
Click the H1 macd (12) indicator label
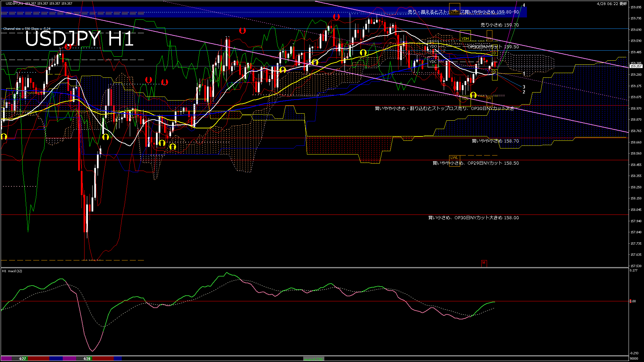12,271
